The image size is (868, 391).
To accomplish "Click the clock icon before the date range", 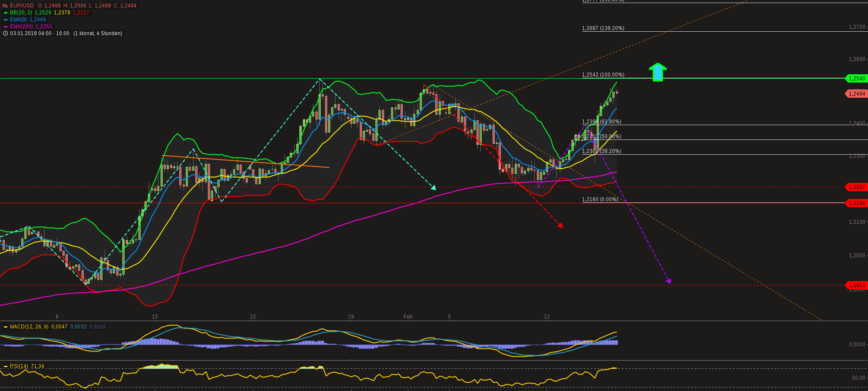I will click(x=5, y=33).
